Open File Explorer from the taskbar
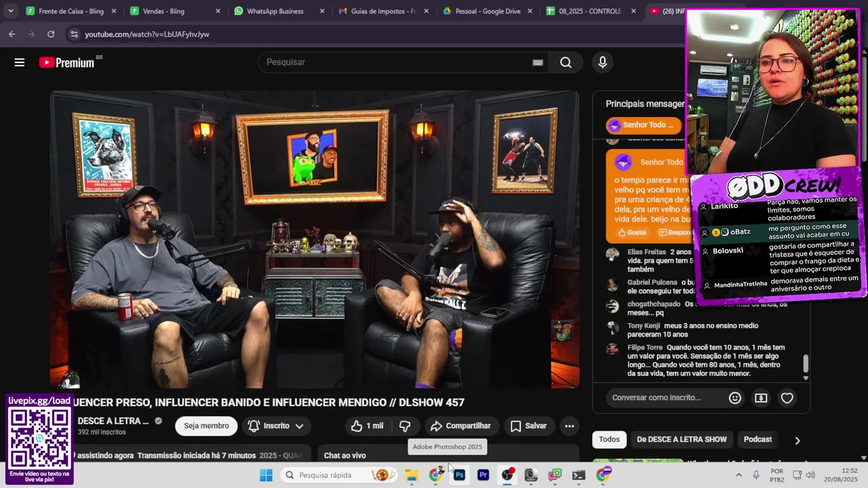Image resolution: width=868 pixels, height=488 pixels. tap(412, 475)
